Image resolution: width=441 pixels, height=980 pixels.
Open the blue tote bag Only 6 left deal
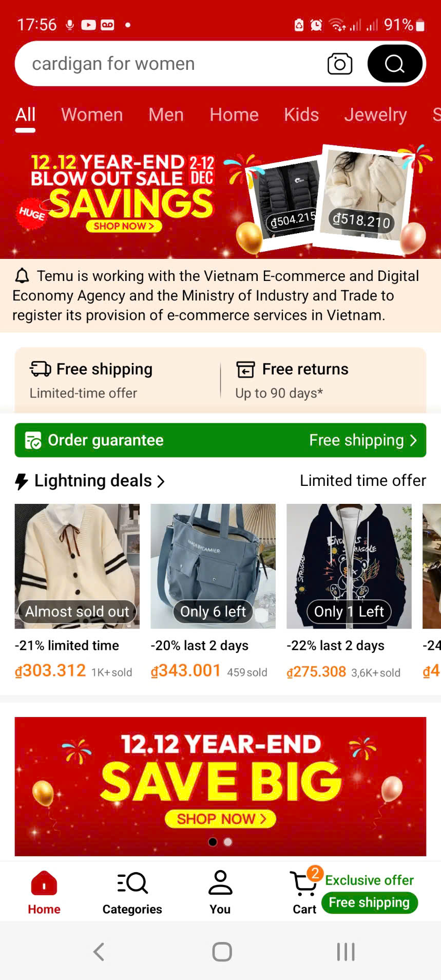point(213,566)
